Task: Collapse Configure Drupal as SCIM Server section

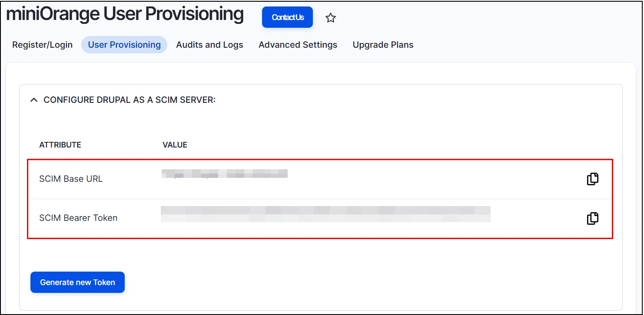Action: click(x=33, y=100)
